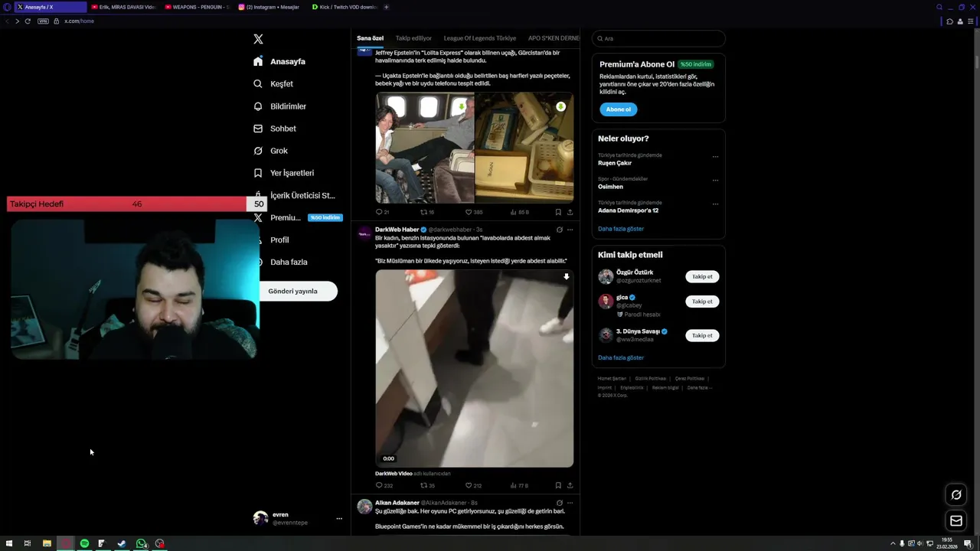Switch to Erlik, MİRAS DAVASI browser tab
The image size is (980, 551).
pos(122,7)
